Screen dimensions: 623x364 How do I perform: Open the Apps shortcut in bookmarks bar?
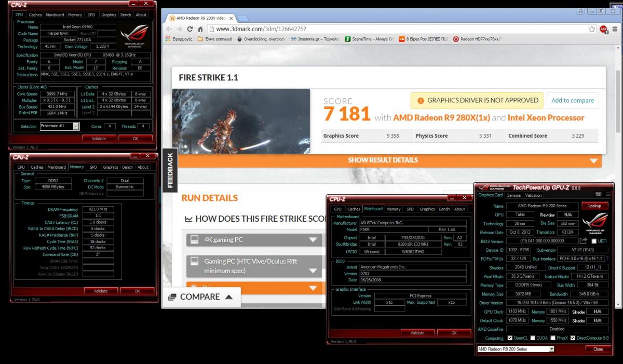coord(179,39)
